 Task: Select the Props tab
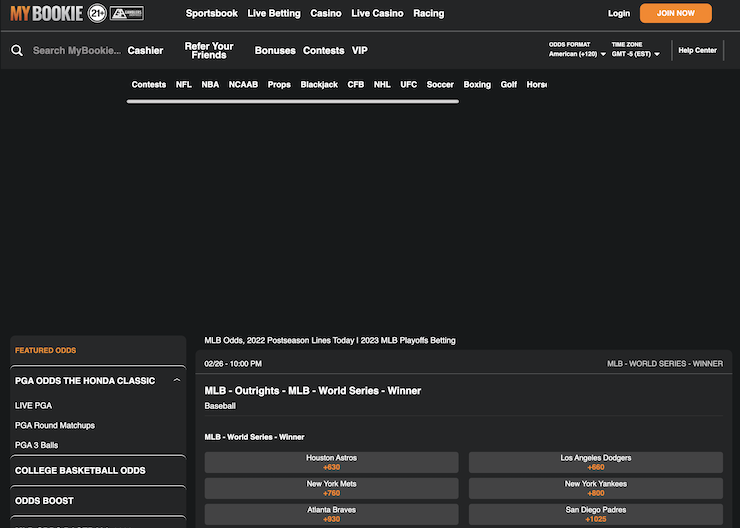tap(279, 84)
